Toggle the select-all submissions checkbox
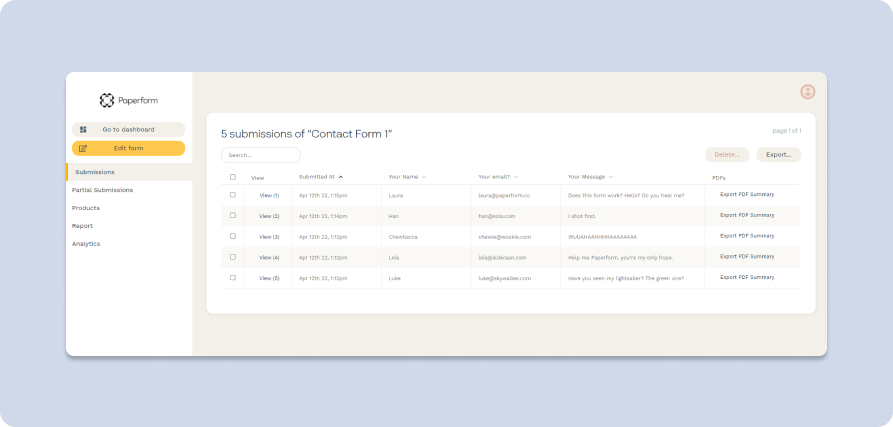This screenshot has width=893, height=427. [x=233, y=177]
